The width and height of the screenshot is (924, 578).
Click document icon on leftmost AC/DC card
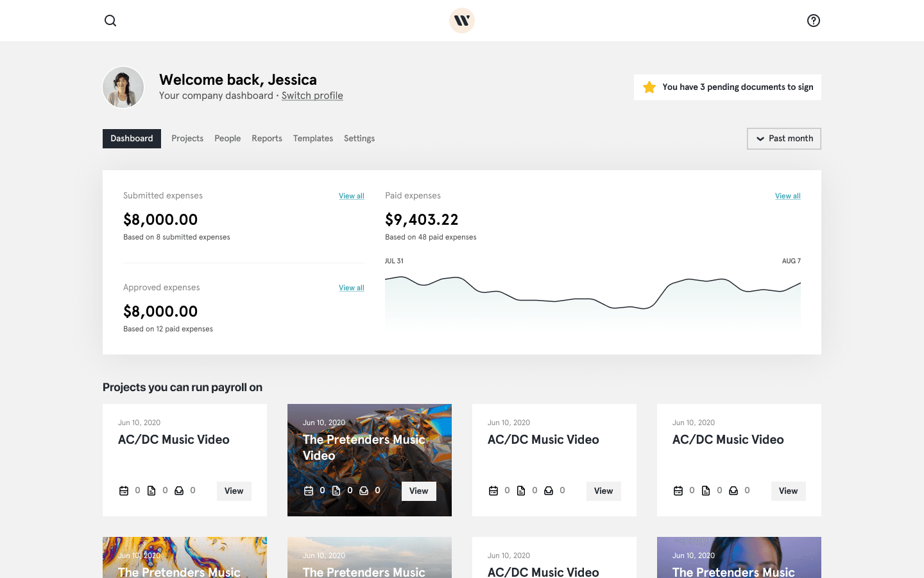click(151, 491)
